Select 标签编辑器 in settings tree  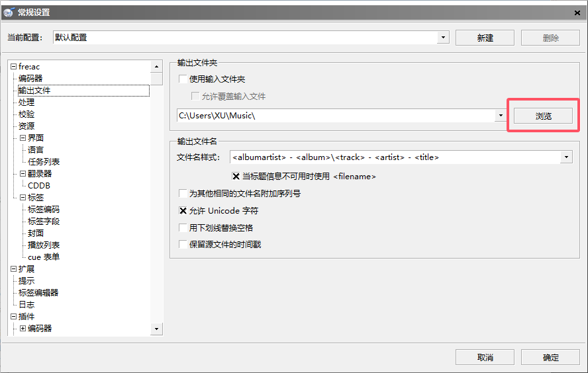[x=38, y=292]
